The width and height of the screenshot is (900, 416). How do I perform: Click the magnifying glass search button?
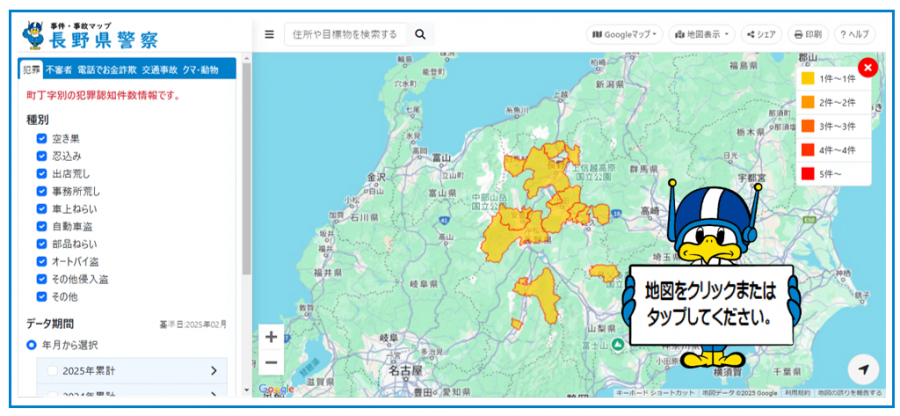pyautogui.click(x=420, y=34)
